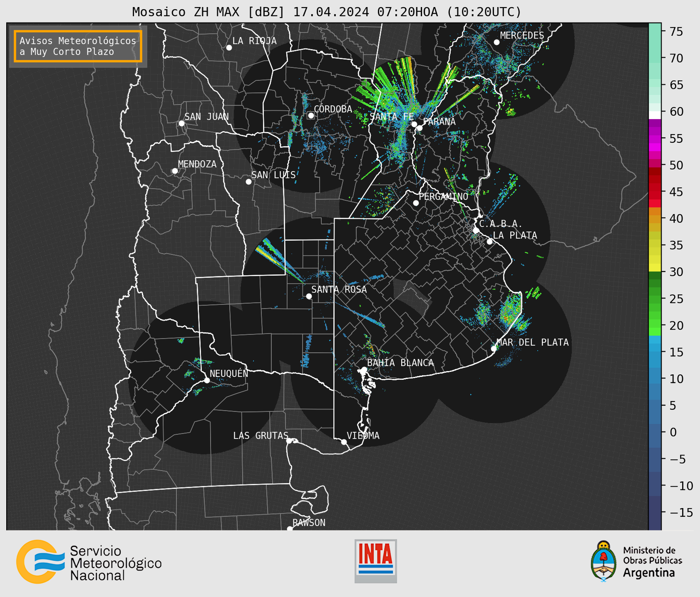Click the Ministerio de Obras Públicas emblem

[637, 561]
